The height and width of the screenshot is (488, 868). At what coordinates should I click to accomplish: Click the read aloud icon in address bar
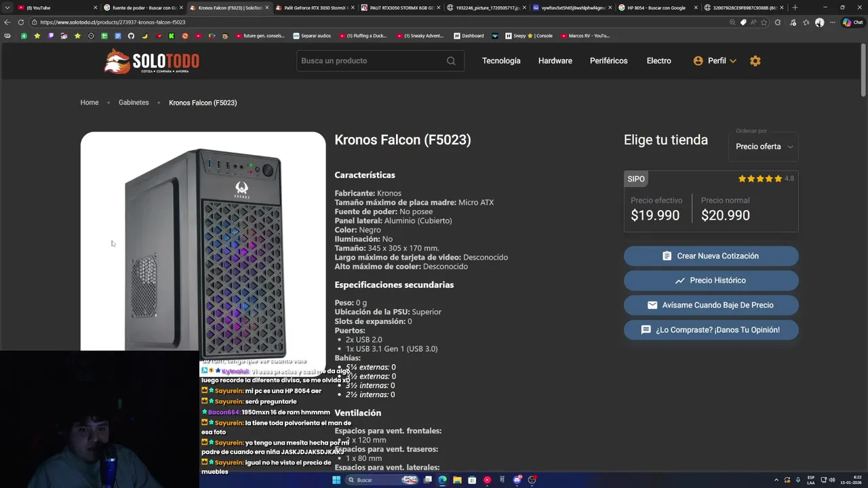click(x=754, y=22)
